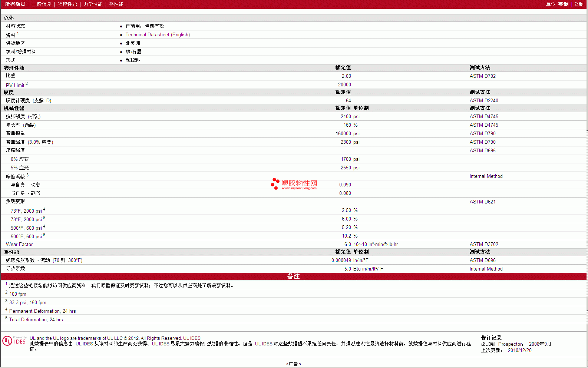Click footnote 'Total Deformation, 24 hrs'
The image size is (588, 368).
(x=36, y=319)
